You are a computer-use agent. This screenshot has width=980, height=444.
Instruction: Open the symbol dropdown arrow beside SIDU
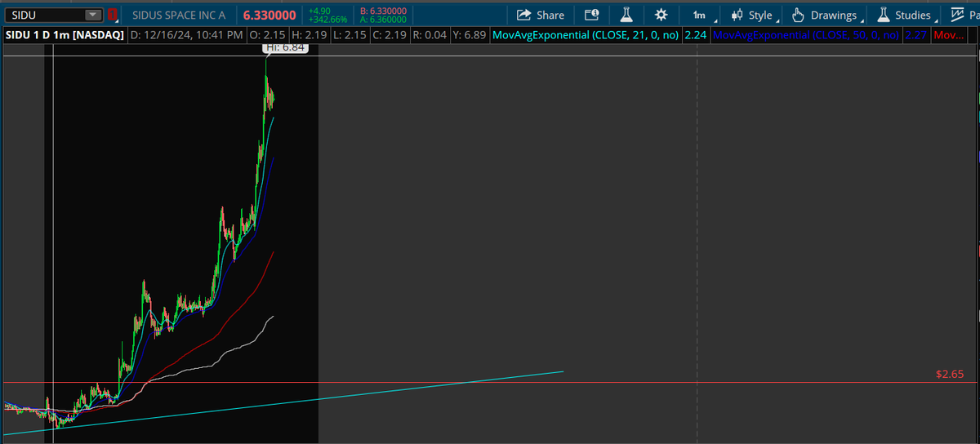point(93,15)
